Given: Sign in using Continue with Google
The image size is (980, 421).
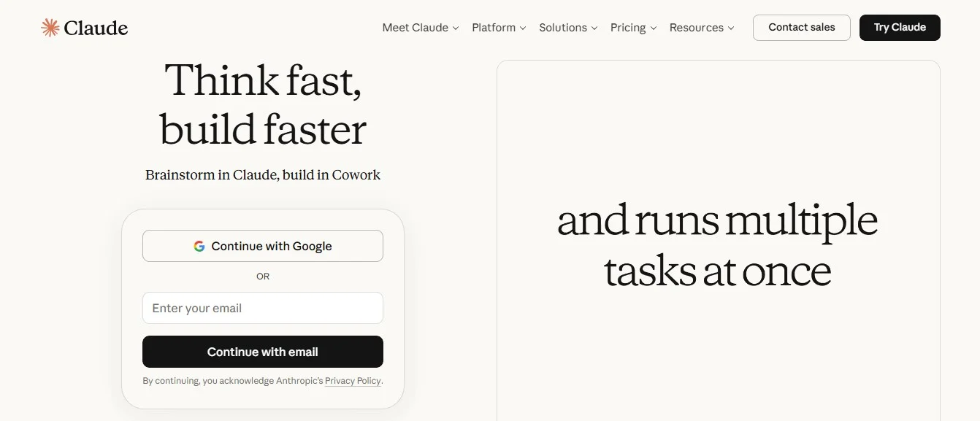Looking at the screenshot, I should [x=263, y=247].
